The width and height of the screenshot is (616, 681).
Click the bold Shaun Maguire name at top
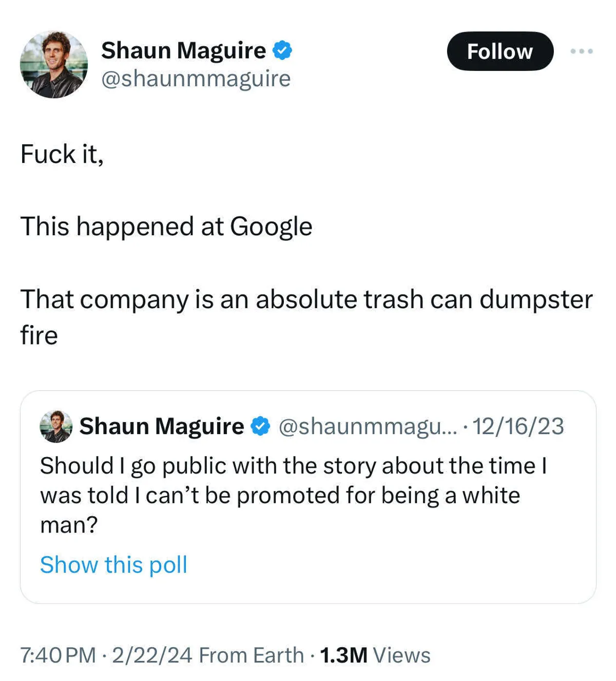point(183,50)
